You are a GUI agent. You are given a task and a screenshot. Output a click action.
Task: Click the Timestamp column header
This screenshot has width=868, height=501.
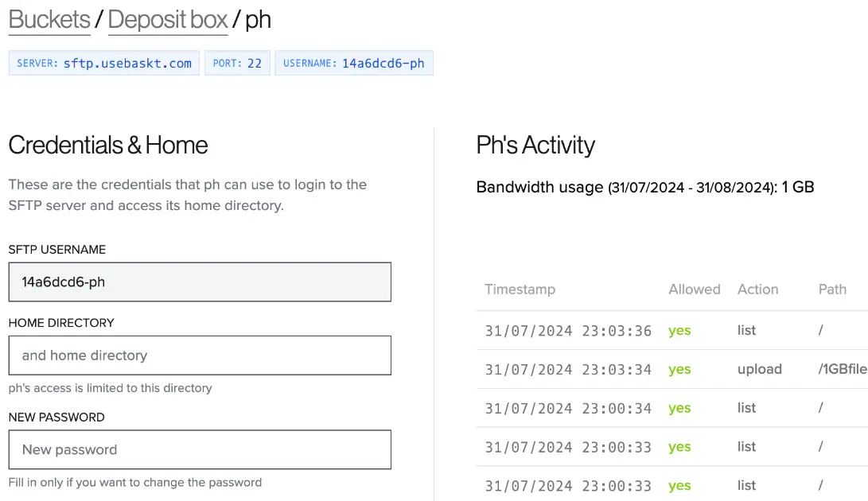(x=520, y=289)
